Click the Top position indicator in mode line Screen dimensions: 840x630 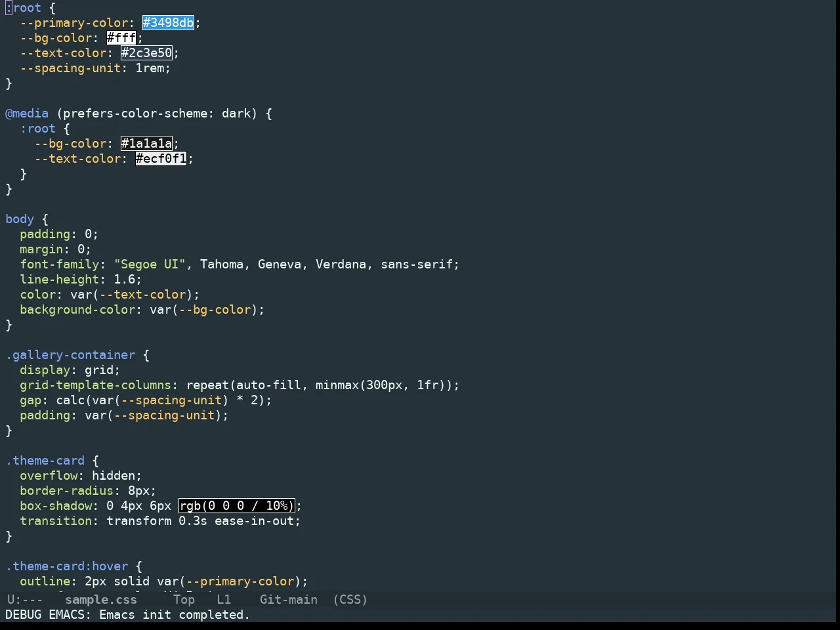tap(184, 600)
